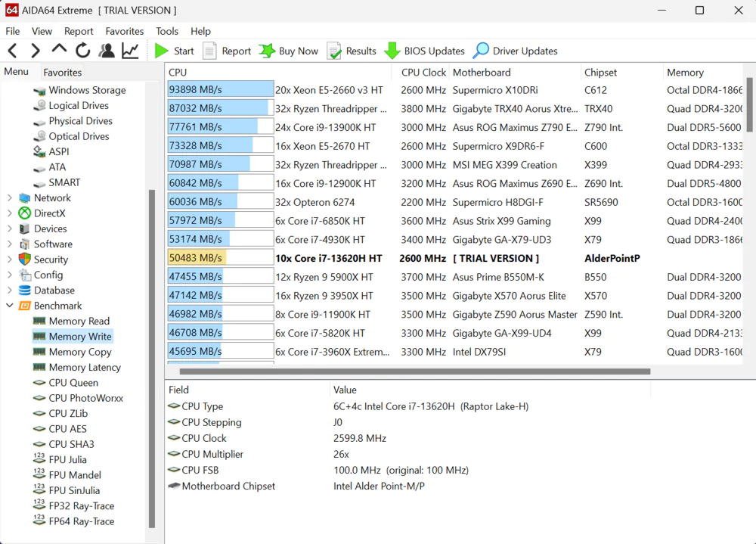Select CPU AES benchmark
Screen dimensions: 756x544
67,429
